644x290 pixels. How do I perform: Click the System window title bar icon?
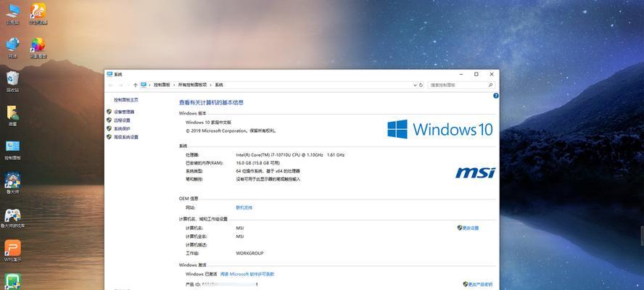110,75
